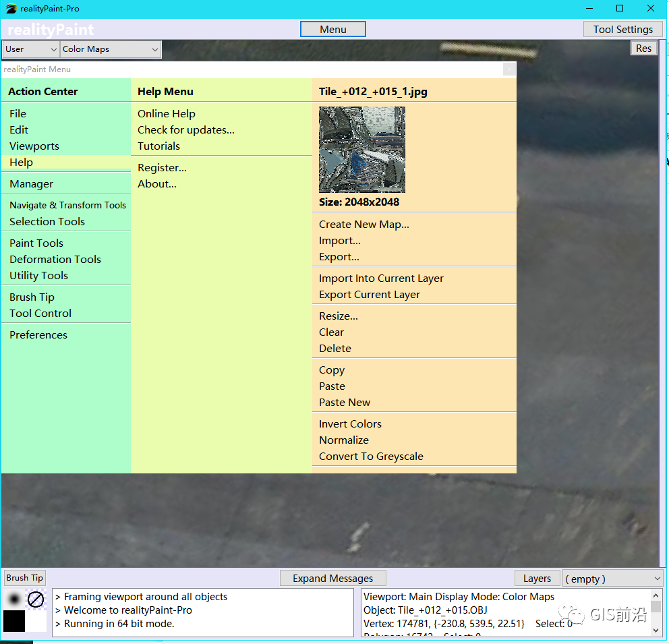
Task: Click info panel scrollbar up arrow
Action: pyautogui.click(x=656, y=595)
